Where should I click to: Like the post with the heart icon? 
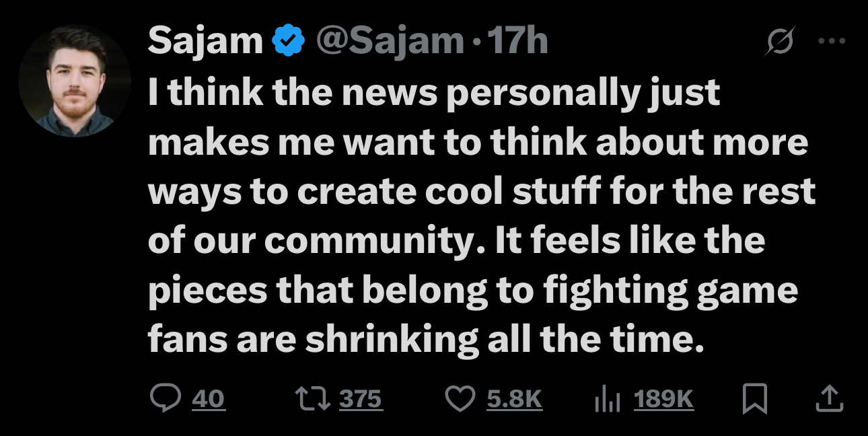(461, 399)
